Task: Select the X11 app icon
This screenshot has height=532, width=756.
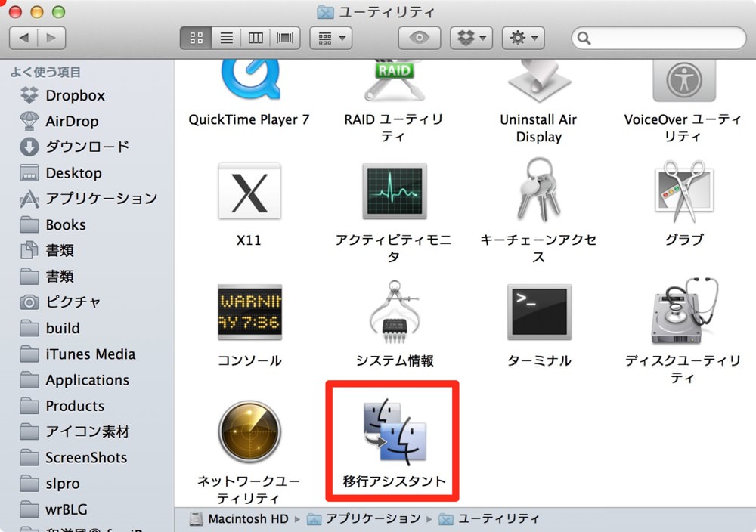Action: coord(249,191)
